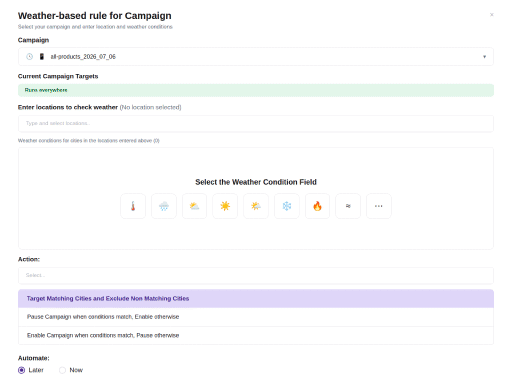Select the sunny weather condition icon
The height and width of the screenshot is (384, 512).
click(225, 206)
